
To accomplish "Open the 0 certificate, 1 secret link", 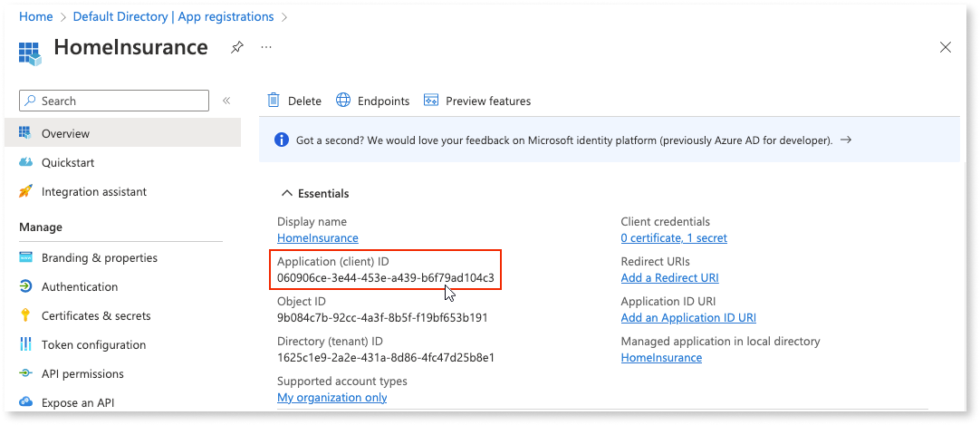I will click(674, 238).
